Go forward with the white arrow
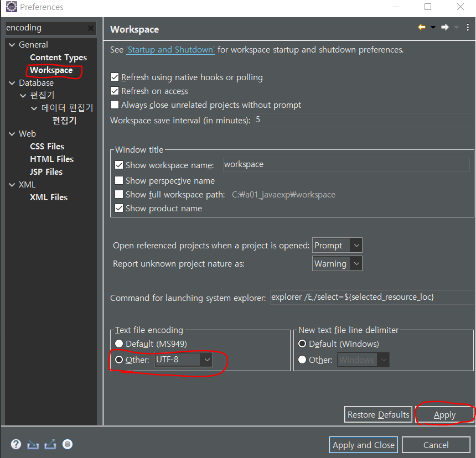 (445, 27)
